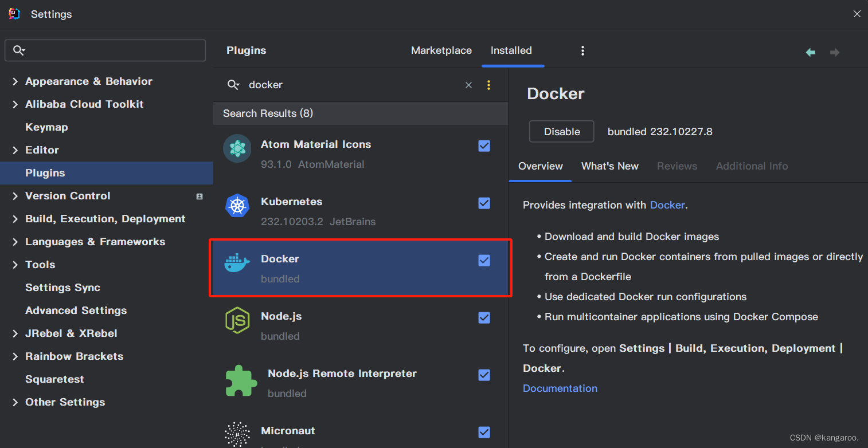Click the Plugins heading above the list
The width and height of the screenshot is (868, 448).
click(247, 50)
